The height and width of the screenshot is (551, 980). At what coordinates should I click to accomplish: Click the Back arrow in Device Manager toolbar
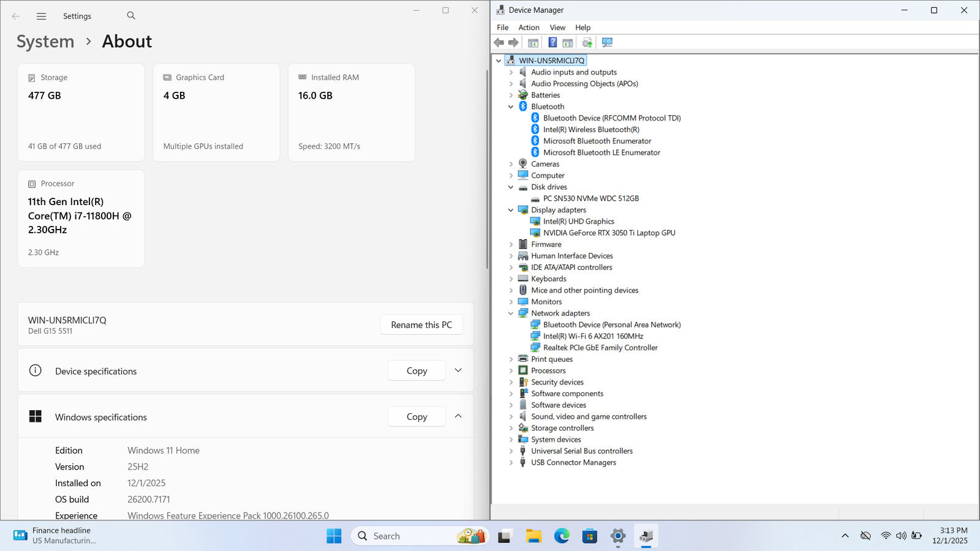(499, 42)
